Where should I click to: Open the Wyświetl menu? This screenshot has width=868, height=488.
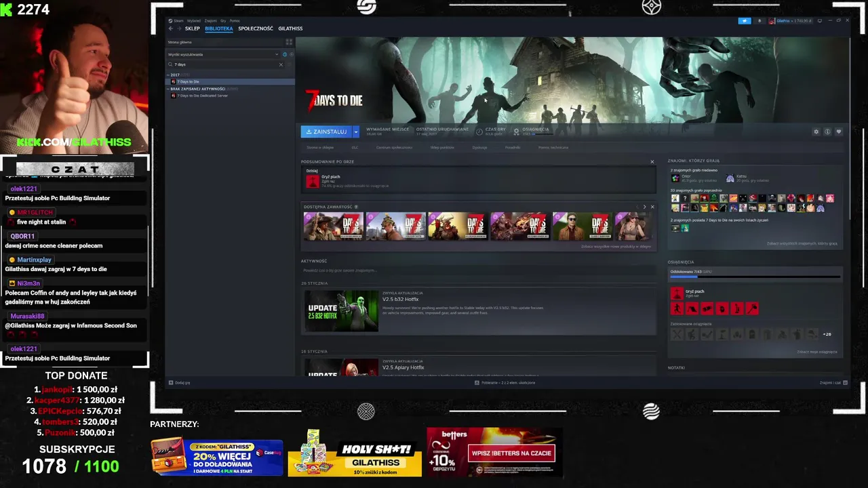[x=193, y=21]
